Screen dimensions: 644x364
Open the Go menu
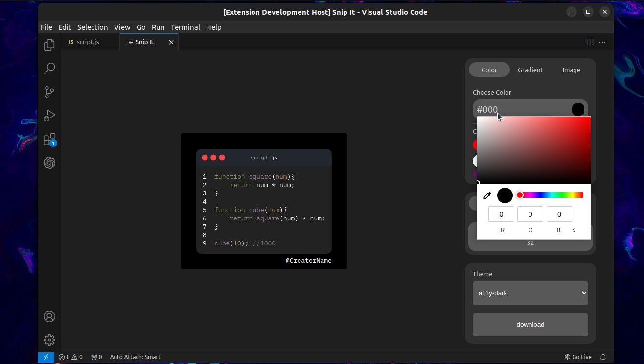[x=141, y=27]
